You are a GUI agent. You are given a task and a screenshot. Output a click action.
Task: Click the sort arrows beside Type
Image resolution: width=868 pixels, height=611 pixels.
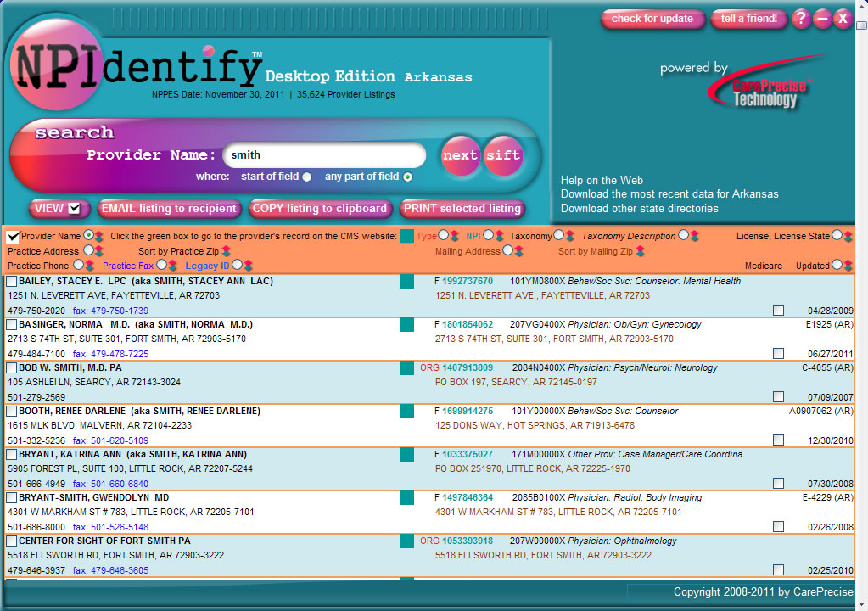[x=455, y=236]
